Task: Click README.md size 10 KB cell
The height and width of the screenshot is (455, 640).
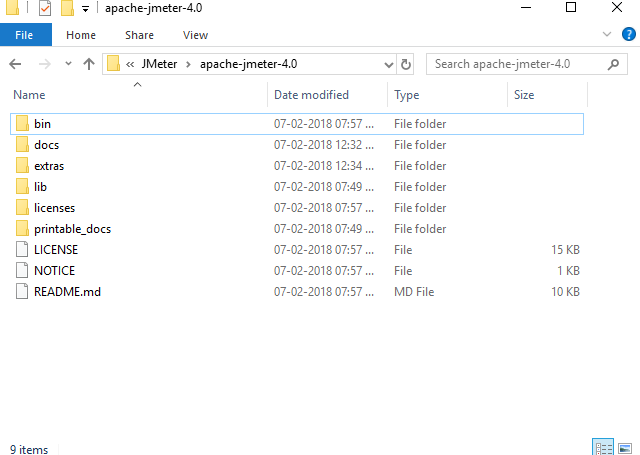Action: point(565,292)
